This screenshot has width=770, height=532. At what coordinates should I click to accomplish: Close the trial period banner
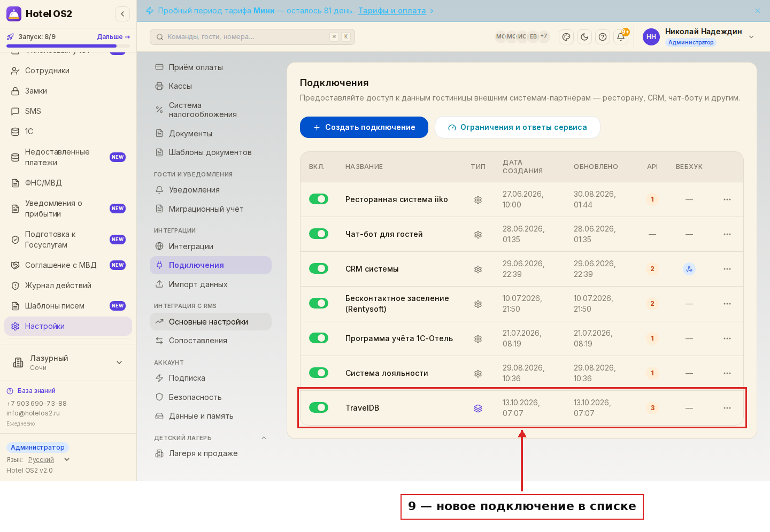pyautogui.click(x=758, y=11)
